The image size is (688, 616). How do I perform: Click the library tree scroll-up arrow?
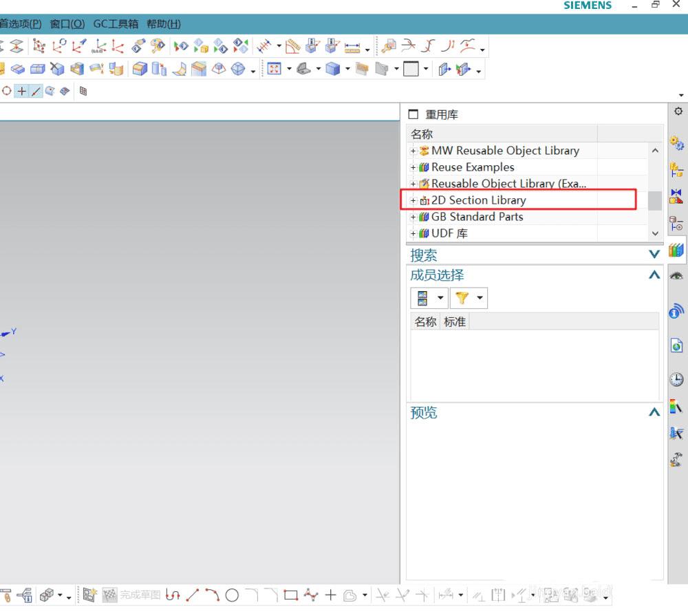[655, 151]
